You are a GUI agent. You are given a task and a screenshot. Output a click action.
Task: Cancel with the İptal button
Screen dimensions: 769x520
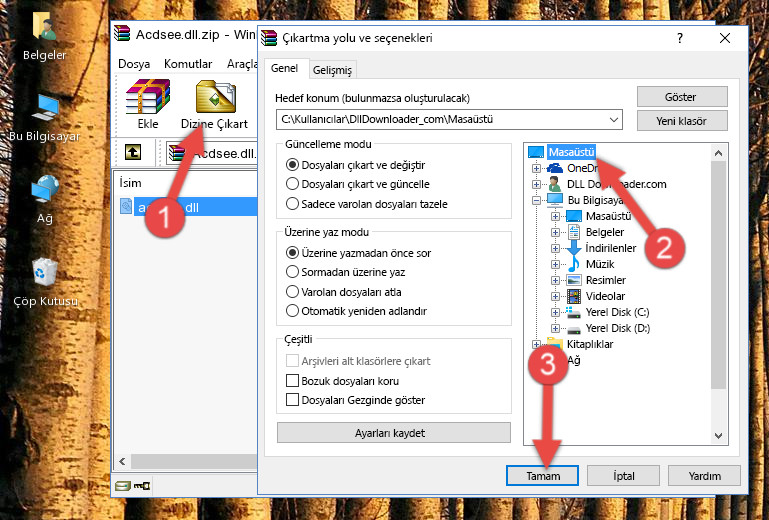(623, 476)
